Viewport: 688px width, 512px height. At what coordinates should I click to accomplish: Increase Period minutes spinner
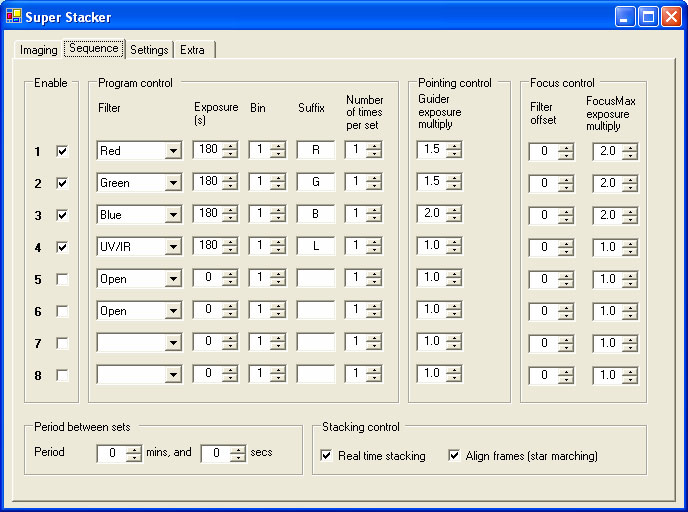tap(133, 450)
